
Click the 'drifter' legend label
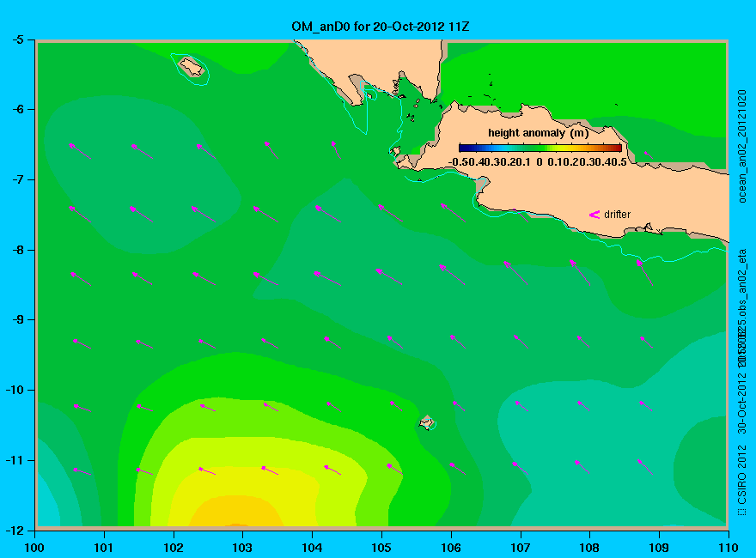point(617,215)
